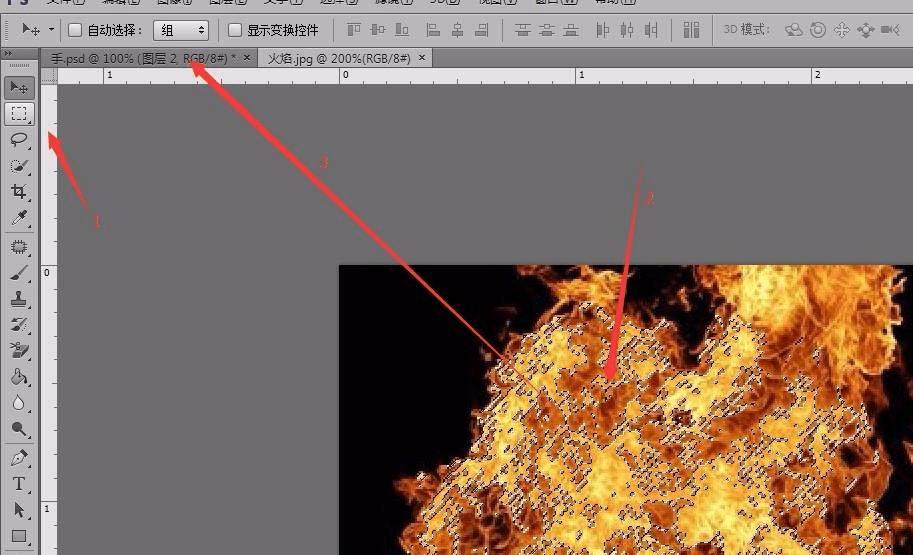Align top edges in options bar
The image size is (913, 555).
[353, 30]
